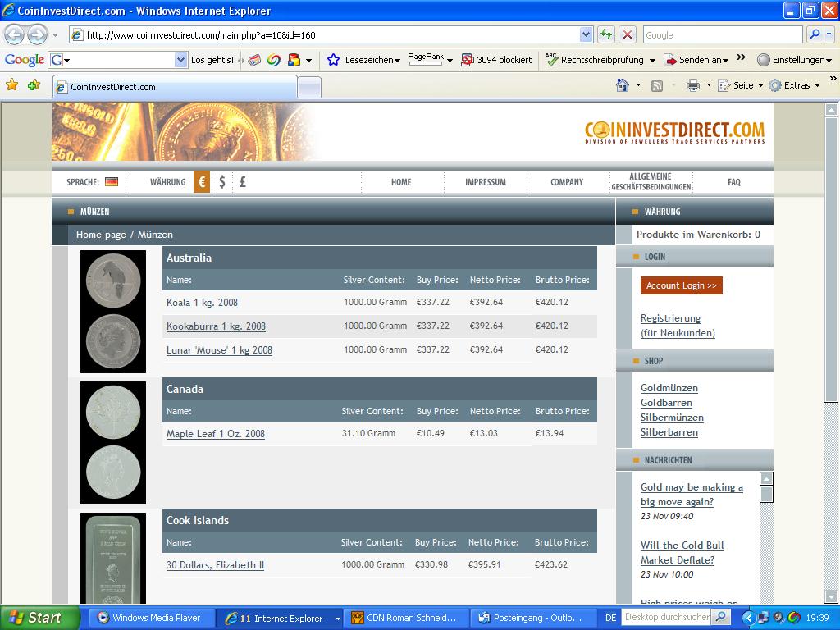This screenshot has width=840, height=630.
Task: Select Pound currency symbol
Action: 243,182
